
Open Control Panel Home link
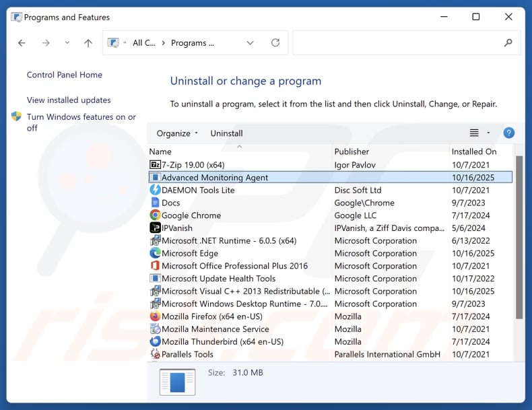[65, 75]
